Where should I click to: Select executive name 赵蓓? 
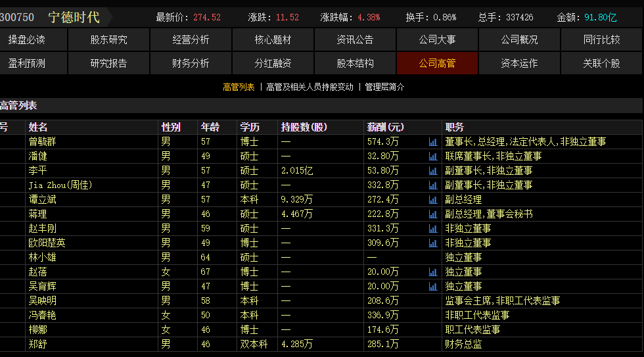pos(38,272)
